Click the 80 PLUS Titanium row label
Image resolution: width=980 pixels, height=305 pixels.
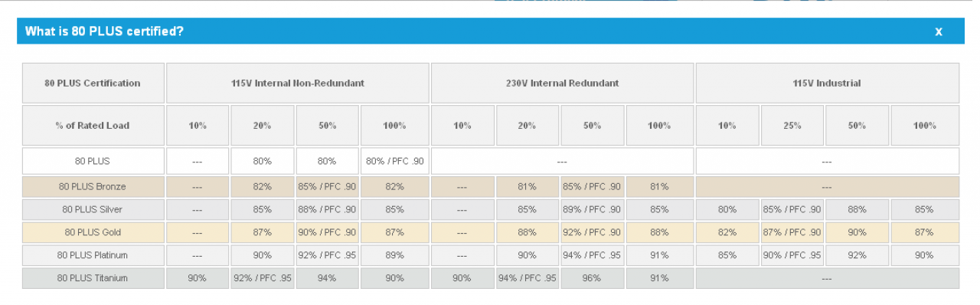click(x=93, y=278)
